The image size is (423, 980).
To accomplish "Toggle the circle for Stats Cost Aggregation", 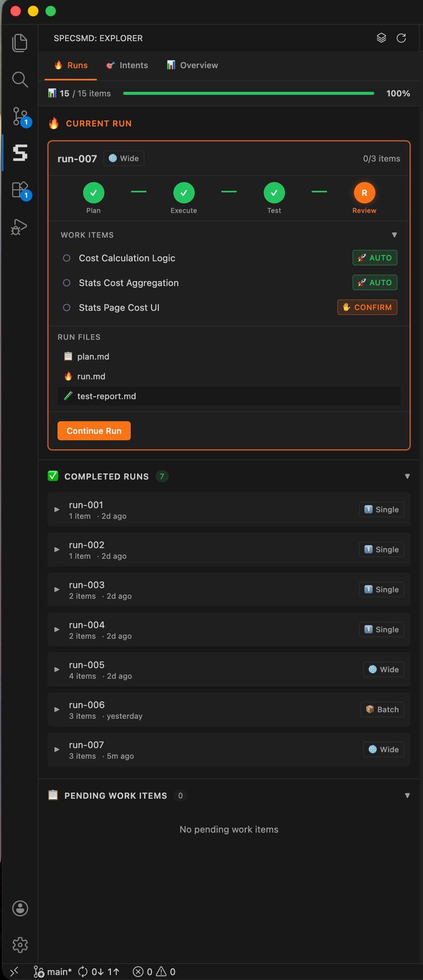I will 67,283.
